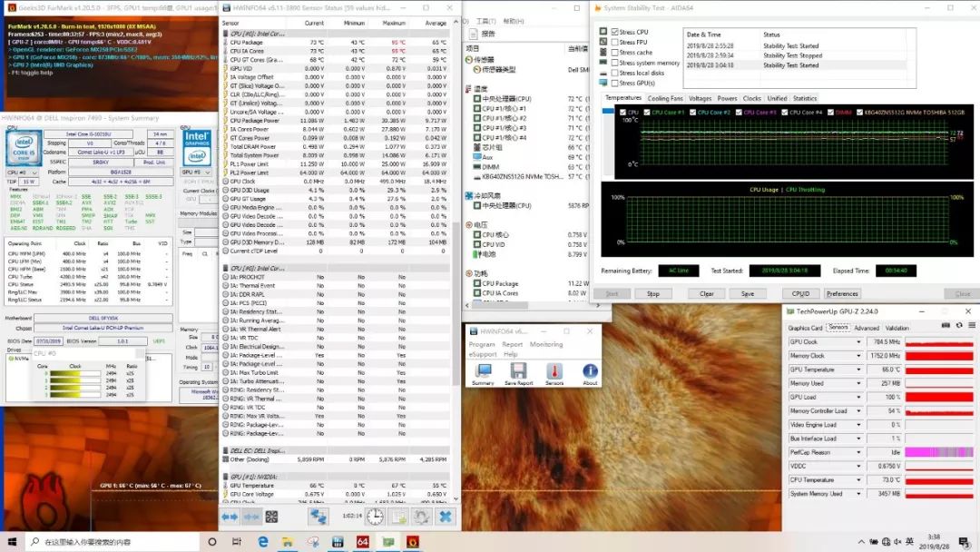
Task: Switch to the Cooling Fans tab
Action: click(664, 98)
